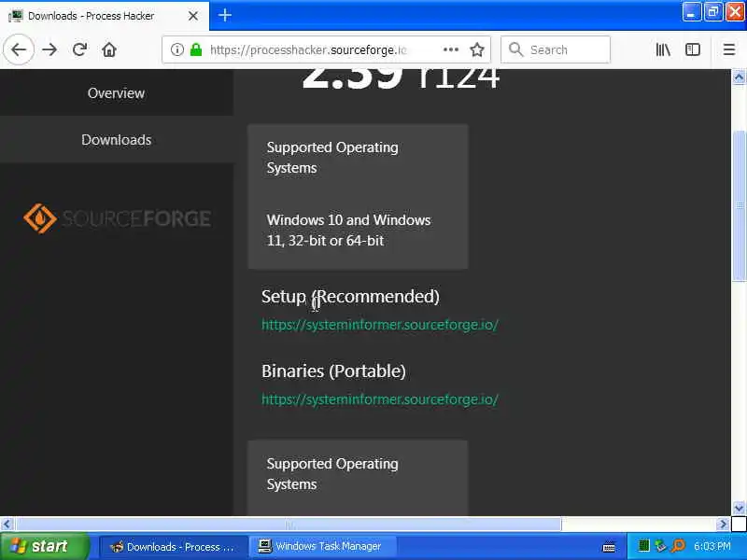The height and width of the screenshot is (560, 747).
Task: Click the SourceForge logo
Action: click(118, 218)
